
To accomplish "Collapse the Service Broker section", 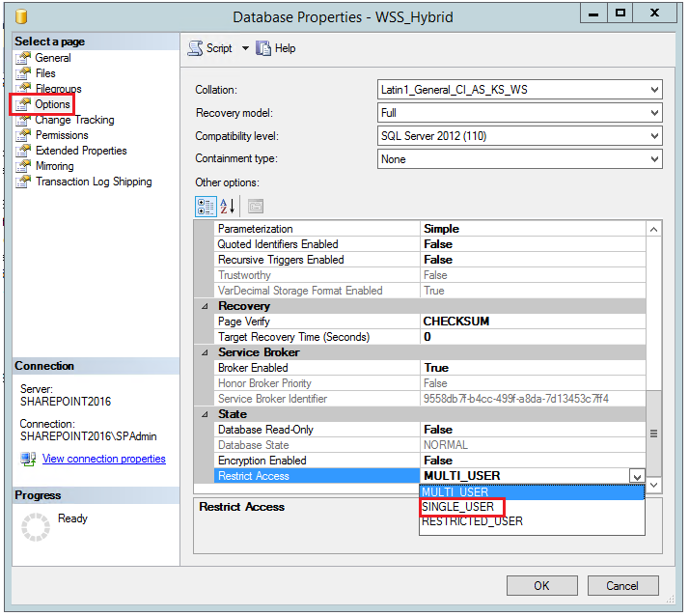I will (205, 352).
